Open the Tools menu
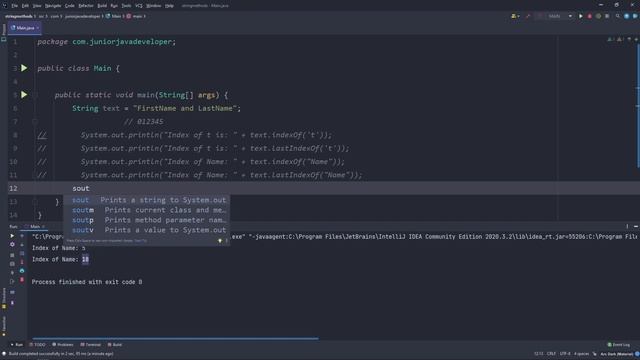The height and width of the screenshot is (360, 640). tap(127, 6)
